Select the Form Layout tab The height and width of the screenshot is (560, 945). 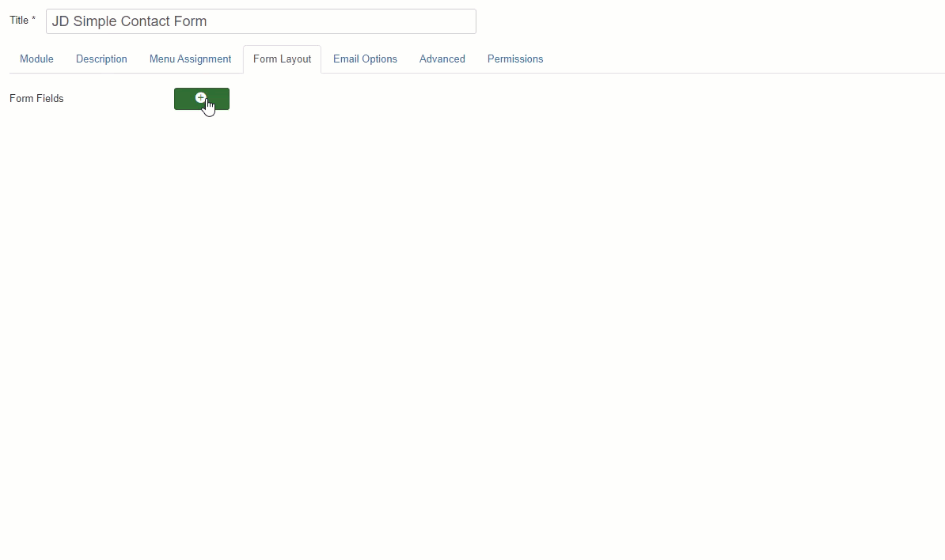[x=282, y=59]
